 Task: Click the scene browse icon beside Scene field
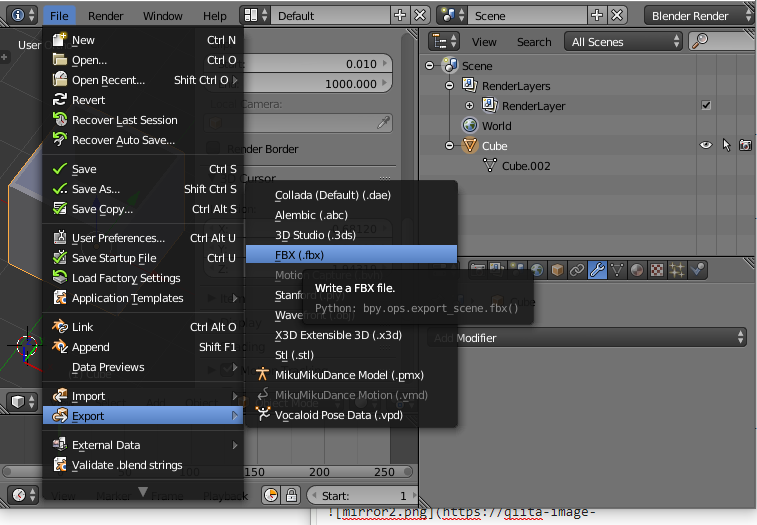pyautogui.click(x=452, y=15)
